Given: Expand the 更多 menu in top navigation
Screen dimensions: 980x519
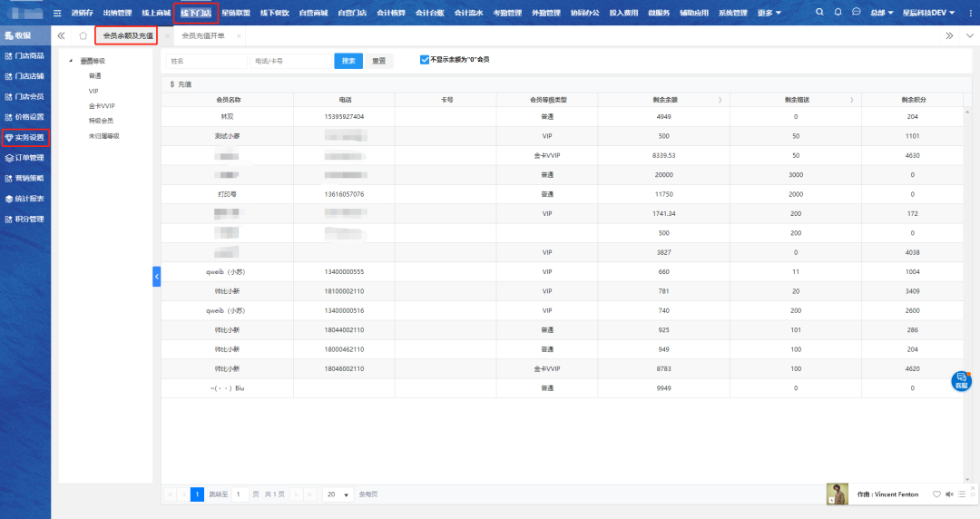Looking at the screenshot, I should 769,13.
